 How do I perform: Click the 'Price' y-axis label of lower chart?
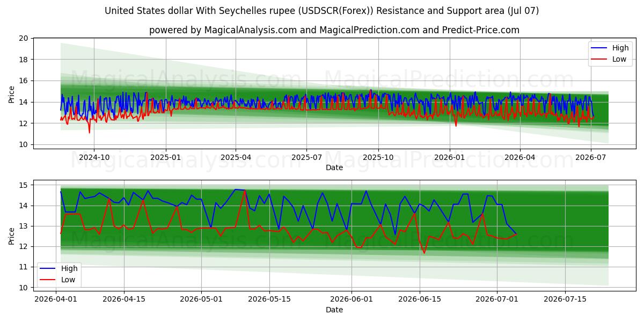point(12,236)
